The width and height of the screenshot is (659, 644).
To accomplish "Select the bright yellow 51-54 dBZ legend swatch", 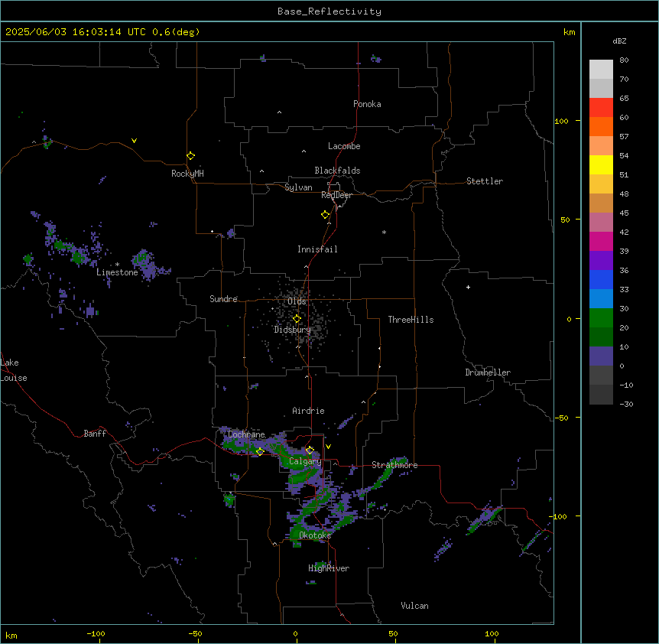I will click(x=601, y=165).
